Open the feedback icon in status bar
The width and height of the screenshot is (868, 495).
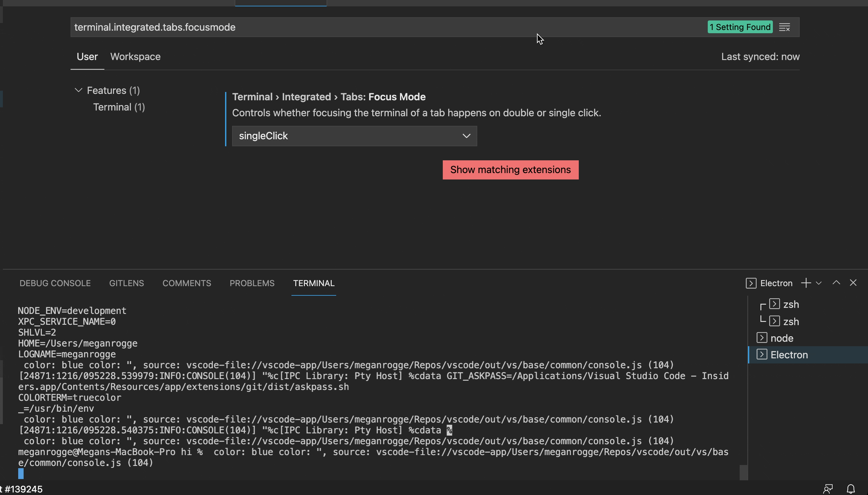tap(828, 489)
